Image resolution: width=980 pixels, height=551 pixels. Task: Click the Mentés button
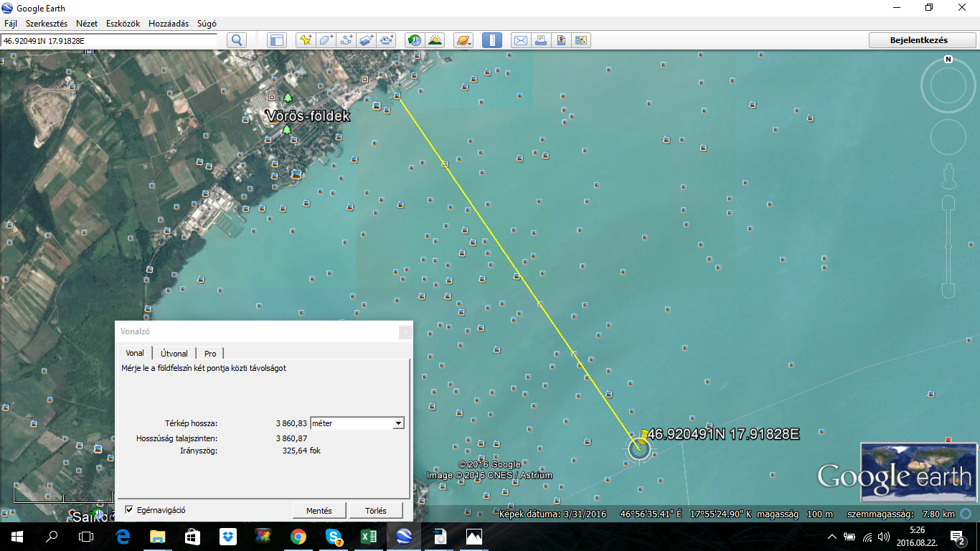pyautogui.click(x=319, y=511)
